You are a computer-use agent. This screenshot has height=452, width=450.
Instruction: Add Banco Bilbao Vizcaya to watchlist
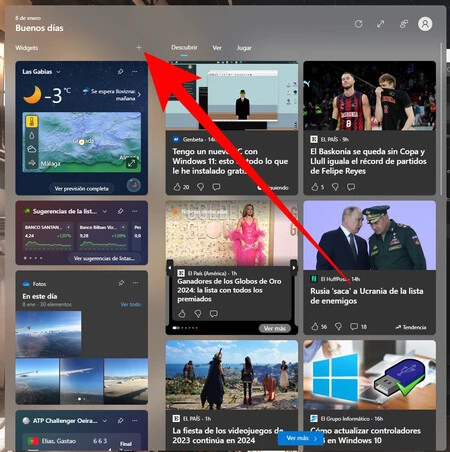(123, 227)
